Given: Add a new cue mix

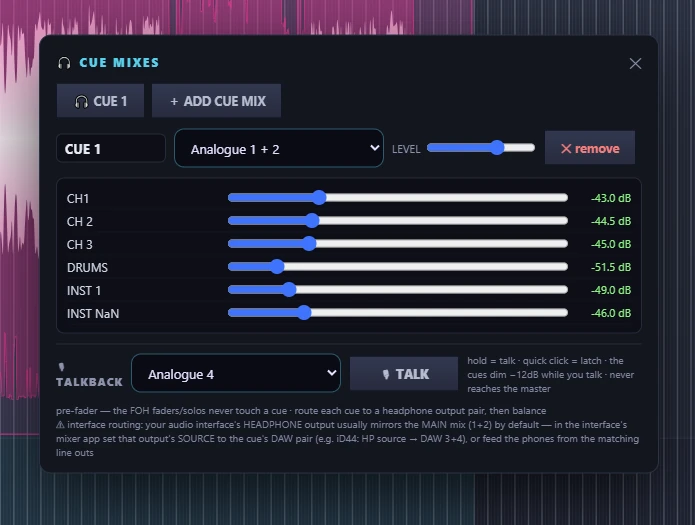Looking at the screenshot, I should pos(216,101).
